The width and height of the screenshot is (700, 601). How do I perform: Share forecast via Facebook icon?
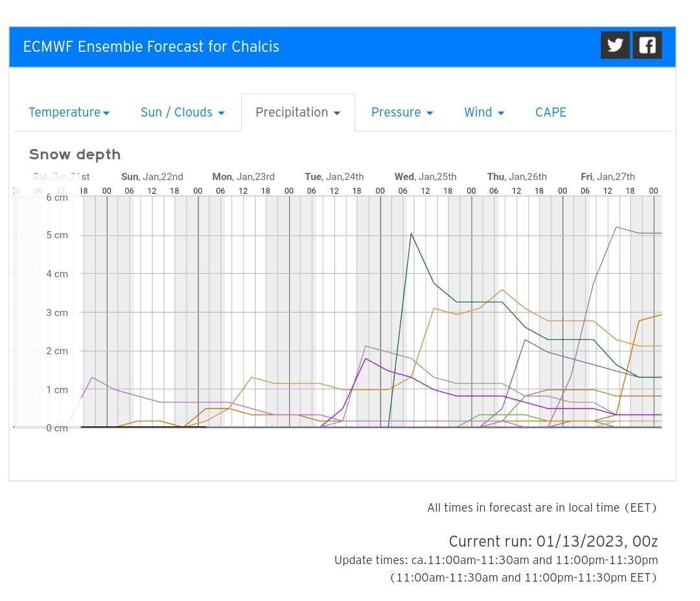pos(647,45)
